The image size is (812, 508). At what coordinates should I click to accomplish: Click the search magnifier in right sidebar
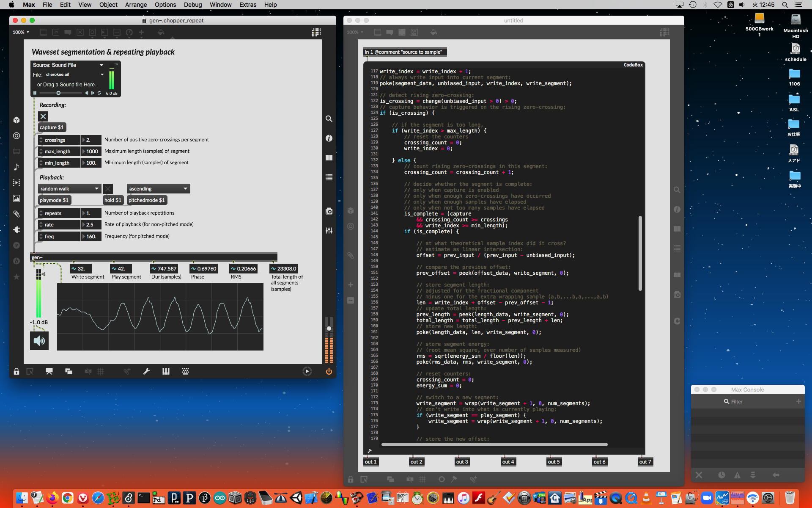pyautogui.click(x=329, y=119)
